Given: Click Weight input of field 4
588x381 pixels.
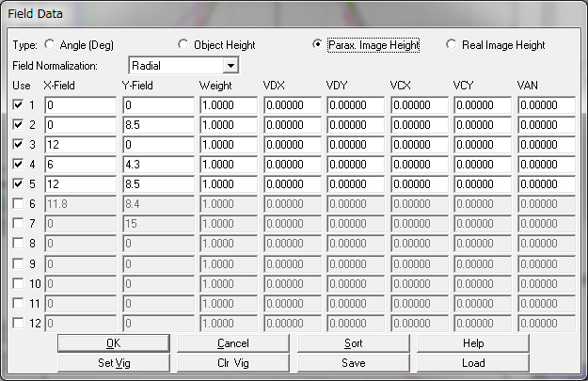Looking at the screenshot, I should pyautogui.click(x=229, y=165).
